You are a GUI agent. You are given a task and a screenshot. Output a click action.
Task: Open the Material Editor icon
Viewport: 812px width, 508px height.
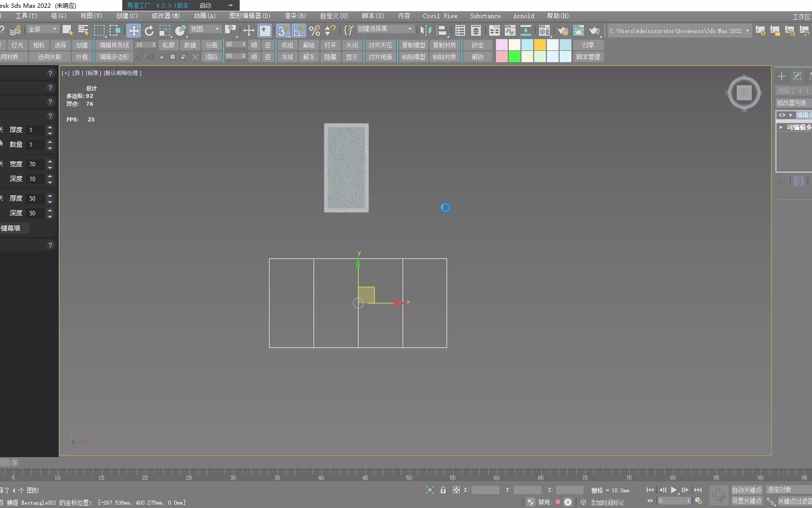544,30
